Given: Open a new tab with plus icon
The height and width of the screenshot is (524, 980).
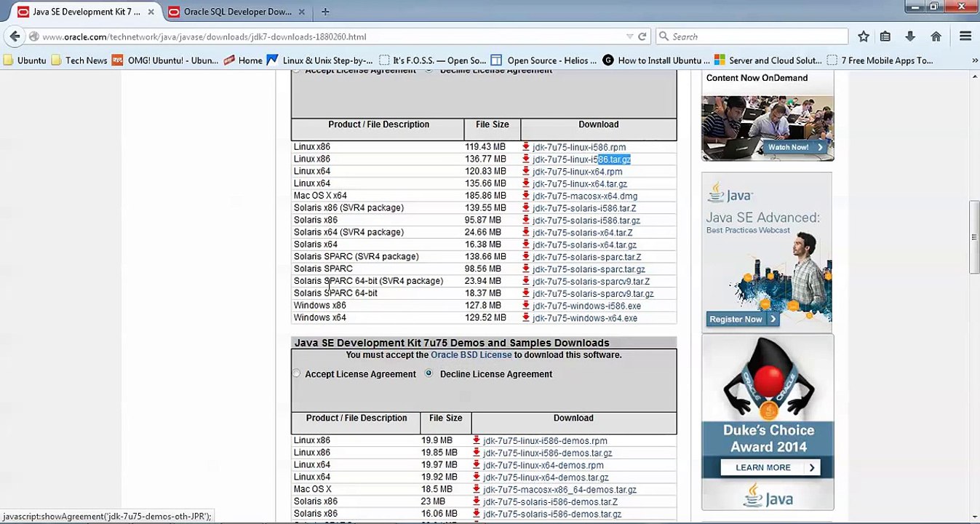Looking at the screenshot, I should click(x=325, y=12).
